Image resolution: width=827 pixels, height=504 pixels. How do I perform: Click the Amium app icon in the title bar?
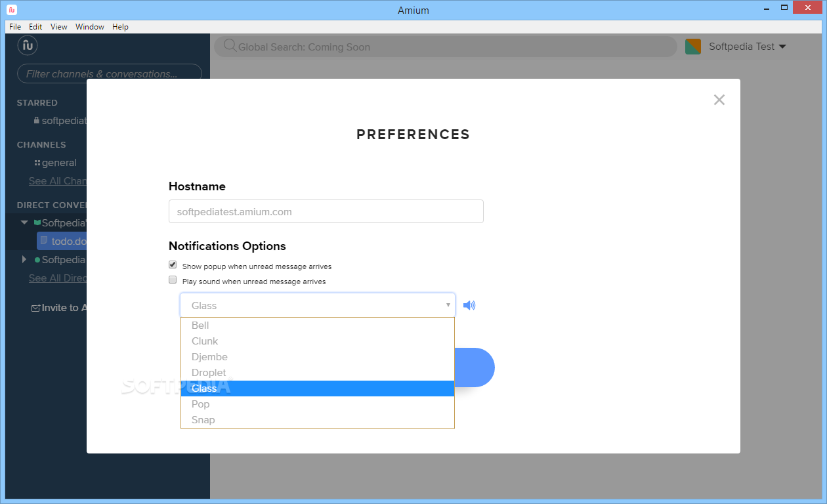(12, 10)
